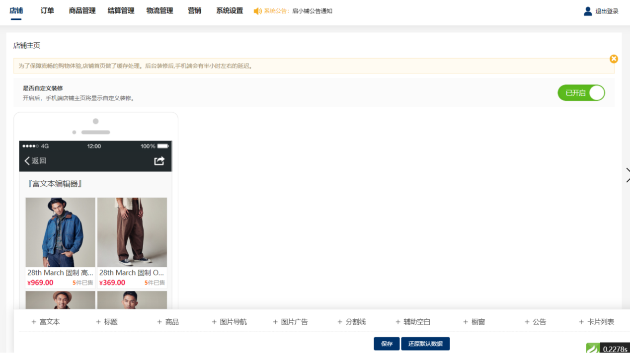This screenshot has height=364, width=630.
Task: Click 退出登录 to log out
Action: coord(607,11)
